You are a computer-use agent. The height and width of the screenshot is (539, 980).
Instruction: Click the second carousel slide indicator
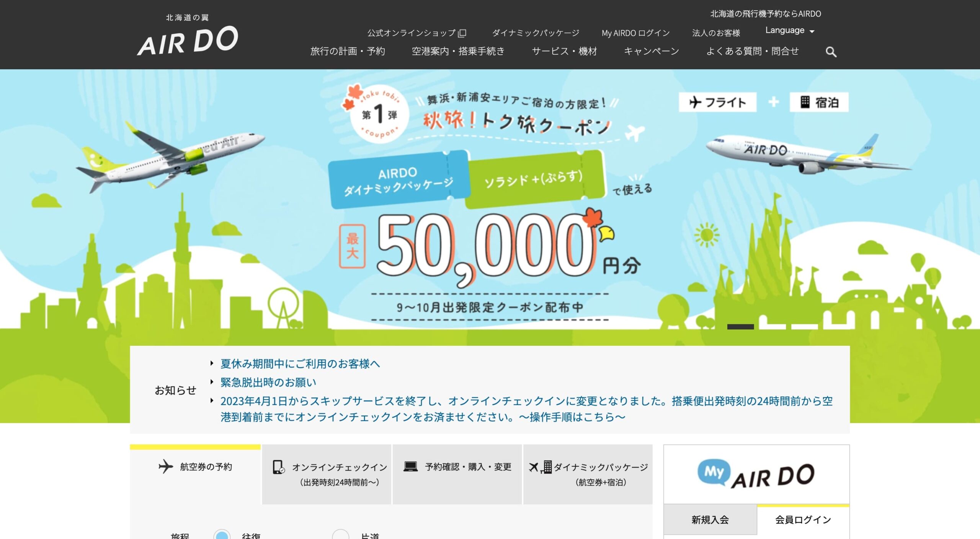point(773,327)
